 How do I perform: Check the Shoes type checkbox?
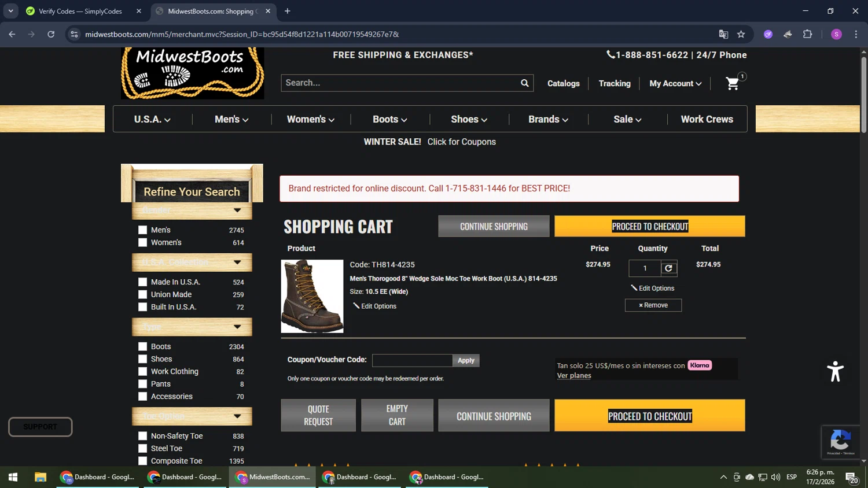(x=142, y=359)
